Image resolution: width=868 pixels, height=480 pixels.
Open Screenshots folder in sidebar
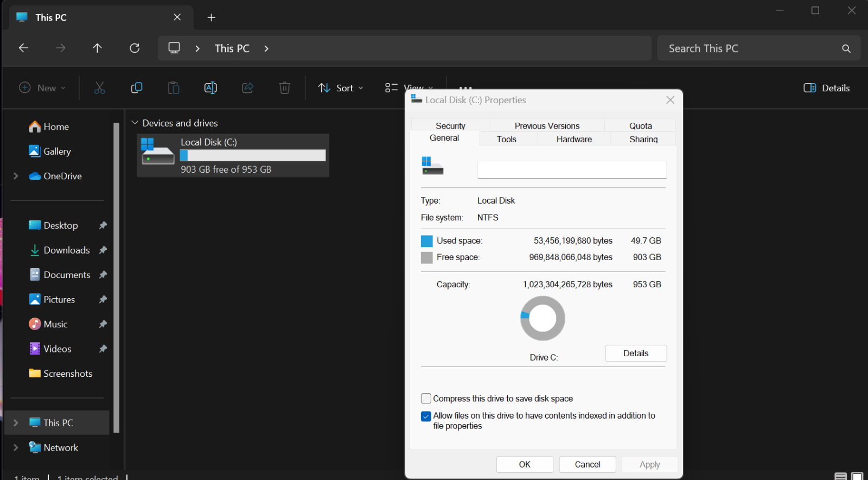[x=68, y=374]
